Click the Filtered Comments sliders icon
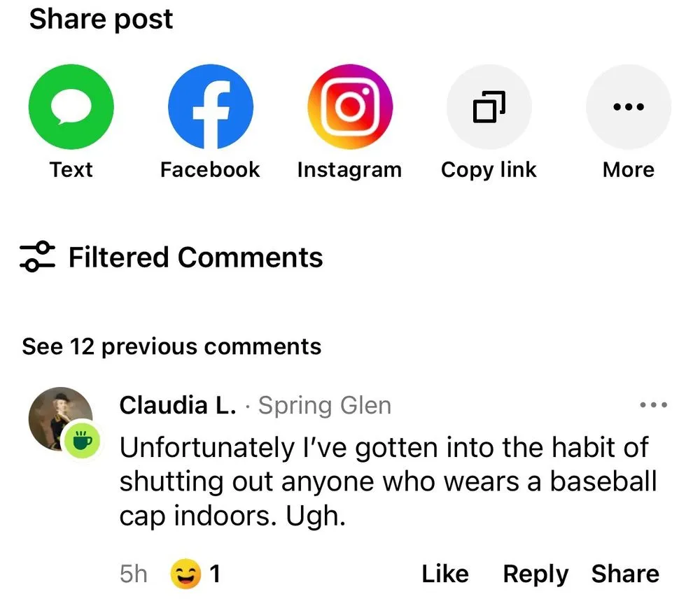700x606 pixels. pos(38,257)
